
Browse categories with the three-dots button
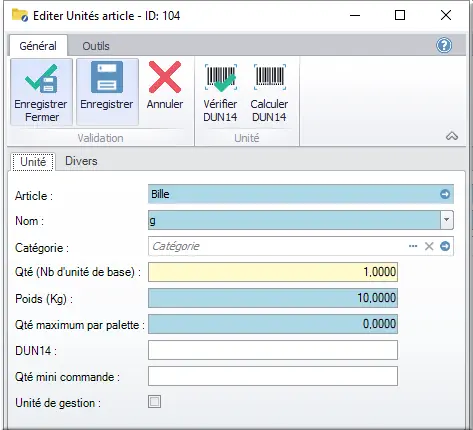click(x=413, y=246)
